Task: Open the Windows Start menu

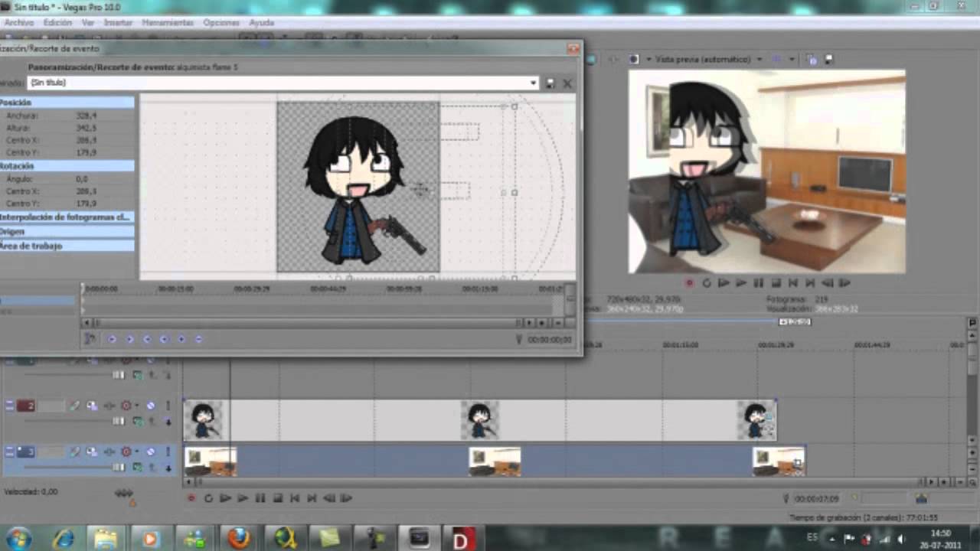Action: [x=18, y=538]
